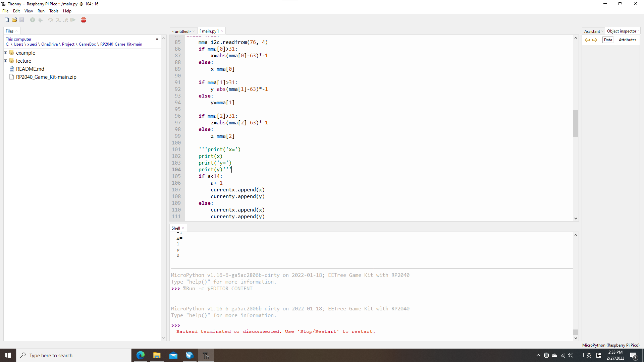Image resolution: width=644 pixels, height=362 pixels.
Task: Click the Resume toolbar icon
Action: (73, 20)
